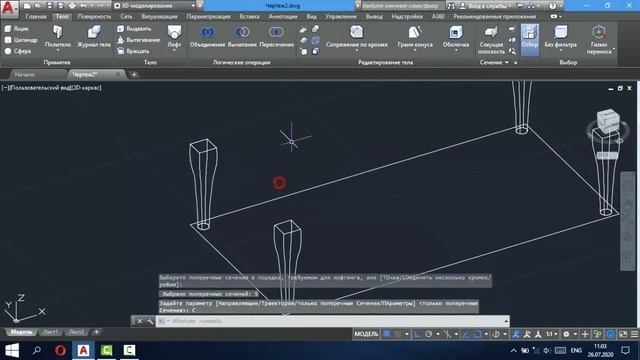Image resolution: width=640 pixels, height=360 pixels.
Task: Close the command line with X icon
Action: click(140, 321)
